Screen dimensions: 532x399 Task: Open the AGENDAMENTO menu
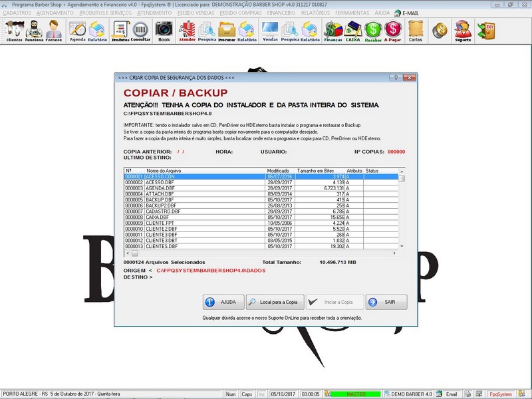point(55,13)
